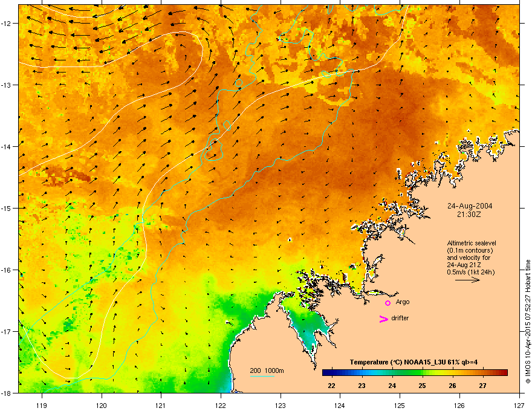Image resolution: width=532 pixels, height=411 pixels.
Task: Click the dark blue end of the temperature colorbar
Action: [x=328, y=373]
